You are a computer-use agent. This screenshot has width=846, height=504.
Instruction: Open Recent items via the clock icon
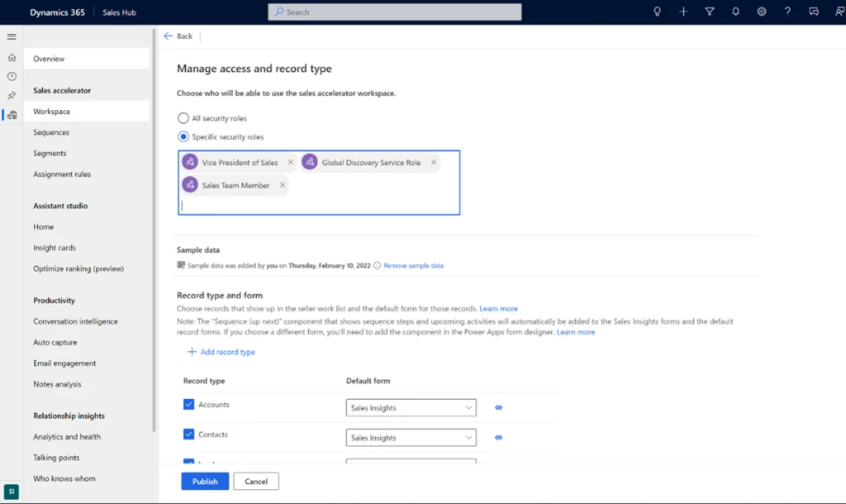(12, 76)
